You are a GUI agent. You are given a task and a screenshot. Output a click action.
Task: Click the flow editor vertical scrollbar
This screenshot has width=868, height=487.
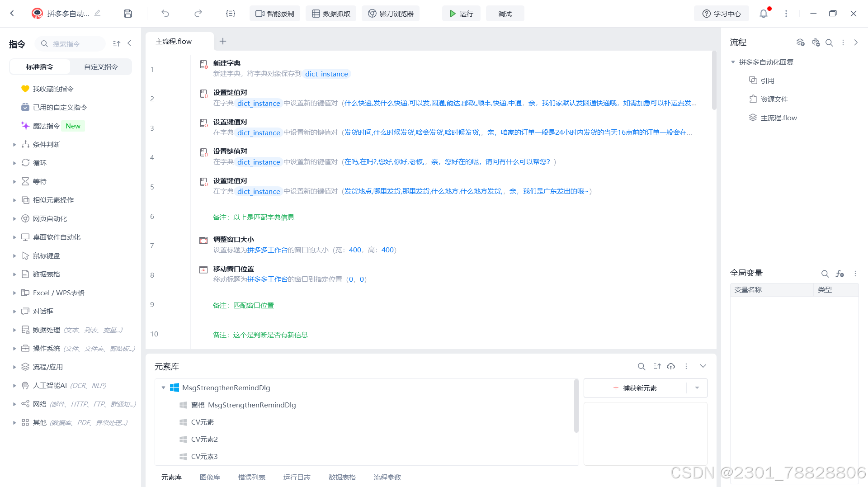pyautogui.click(x=714, y=80)
